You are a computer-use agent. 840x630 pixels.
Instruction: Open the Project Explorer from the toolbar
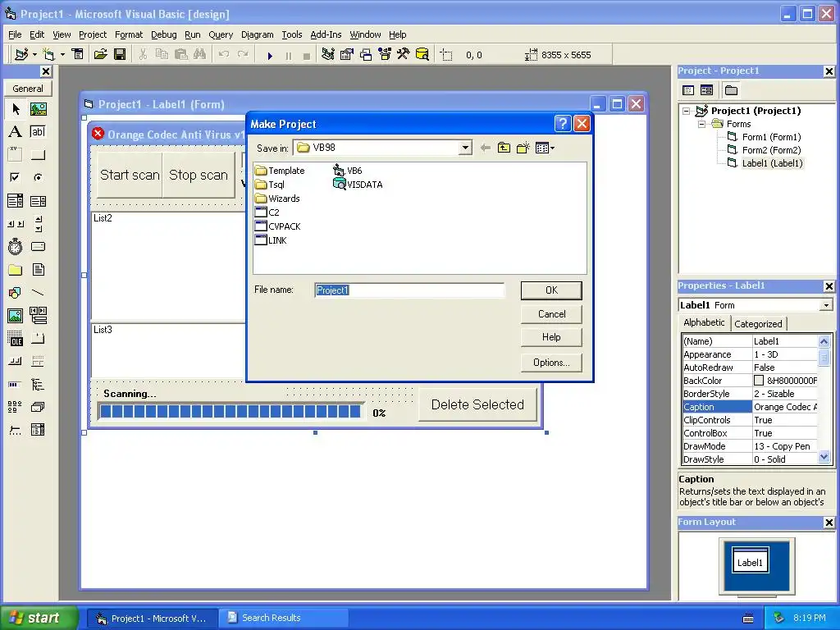[x=328, y=54]
